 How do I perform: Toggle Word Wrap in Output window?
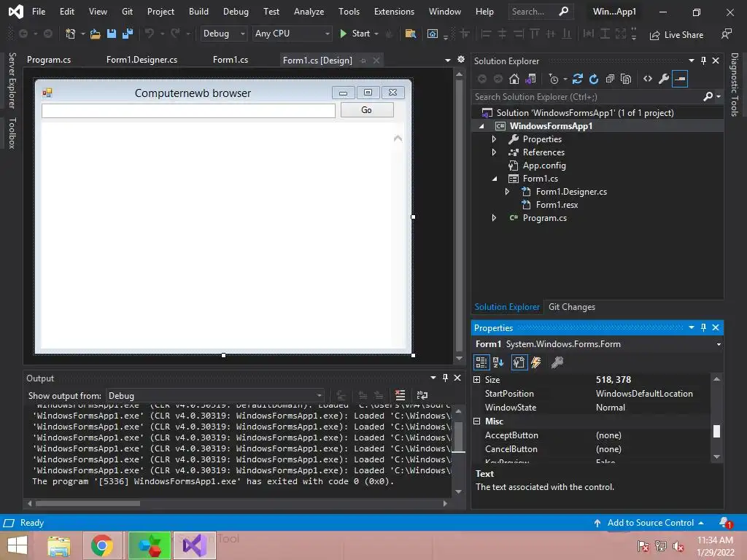pos(422,395)
